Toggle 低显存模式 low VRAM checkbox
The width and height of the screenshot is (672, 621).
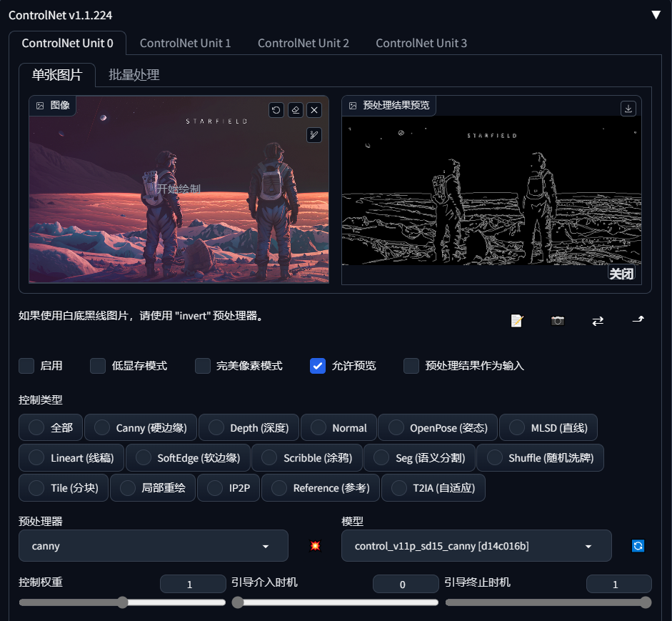[x=98, y=366]
